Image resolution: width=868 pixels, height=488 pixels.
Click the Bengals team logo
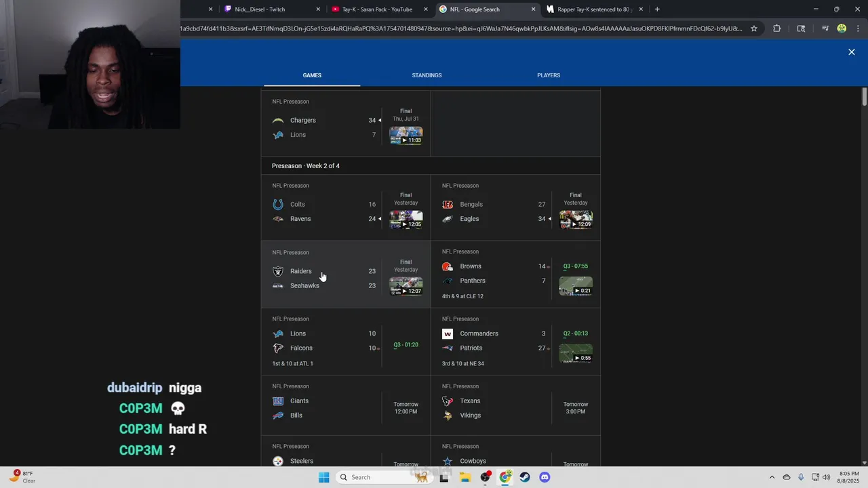tap(447, 204)
